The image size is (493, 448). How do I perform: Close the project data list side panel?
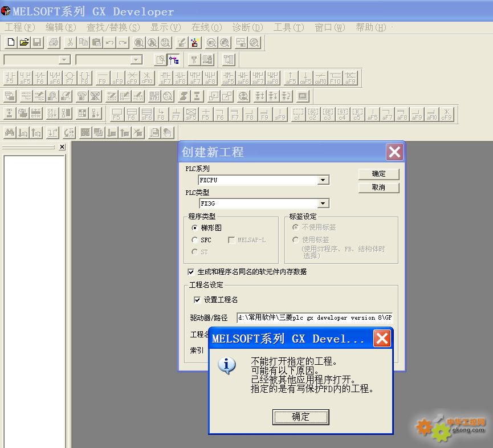pyautogui.click(x=62, y=147)
